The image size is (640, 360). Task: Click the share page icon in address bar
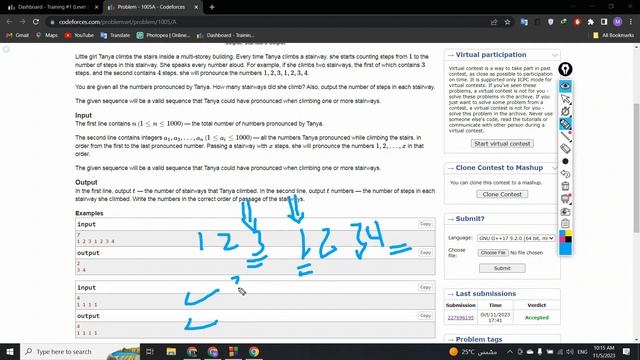point(494,22)
